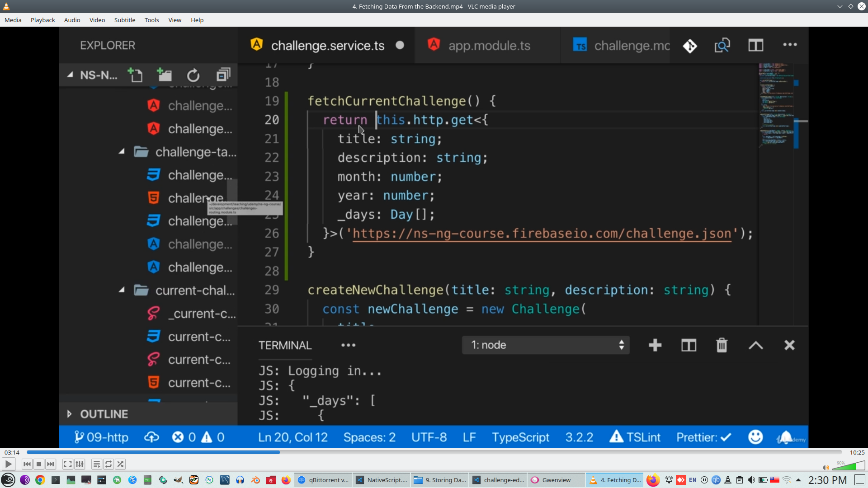Stop video playback
868x488 pixels.
coord(39,464)
